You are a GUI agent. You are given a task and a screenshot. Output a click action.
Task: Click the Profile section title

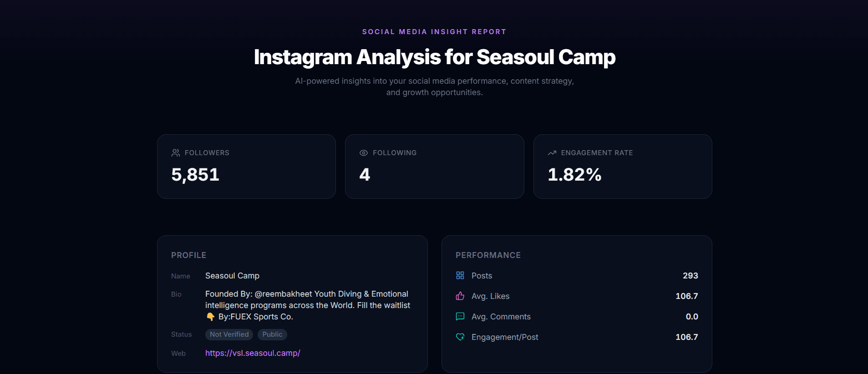point(188,255)
